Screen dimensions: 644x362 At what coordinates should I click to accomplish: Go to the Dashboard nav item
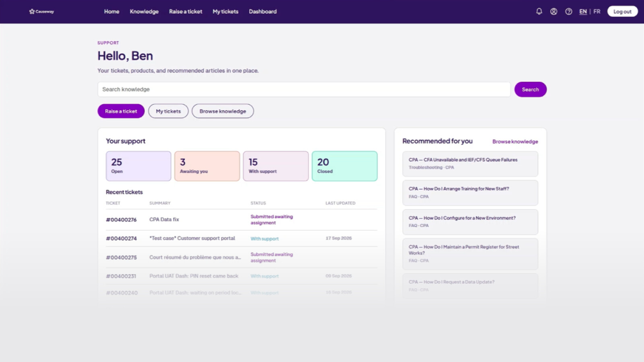click(x=263, y=11)
